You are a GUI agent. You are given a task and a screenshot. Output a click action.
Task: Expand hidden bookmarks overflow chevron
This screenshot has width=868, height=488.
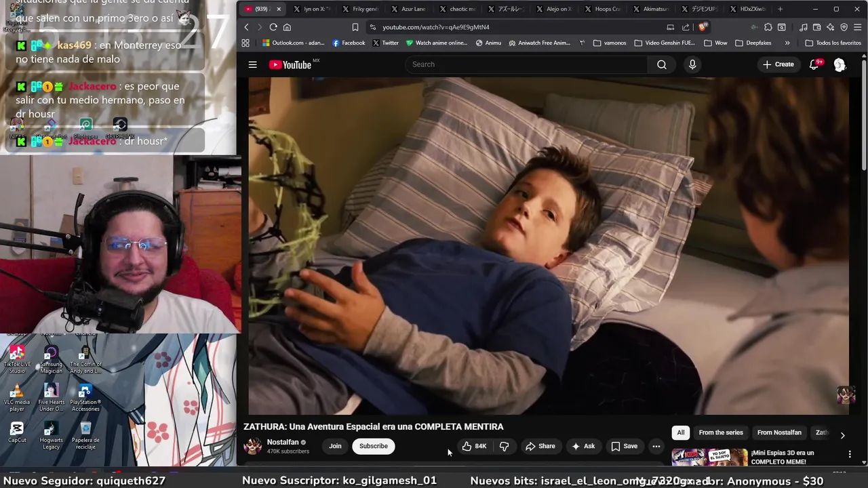(787, 43)
